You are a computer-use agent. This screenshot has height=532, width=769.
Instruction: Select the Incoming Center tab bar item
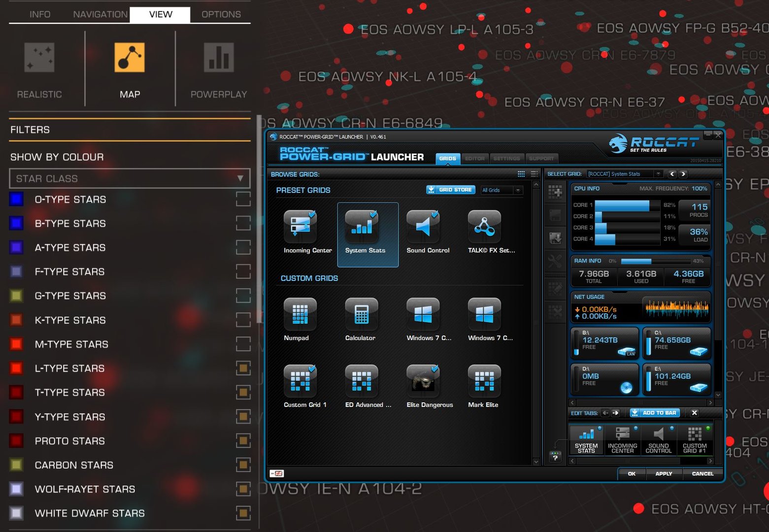[x=622, y=440]
